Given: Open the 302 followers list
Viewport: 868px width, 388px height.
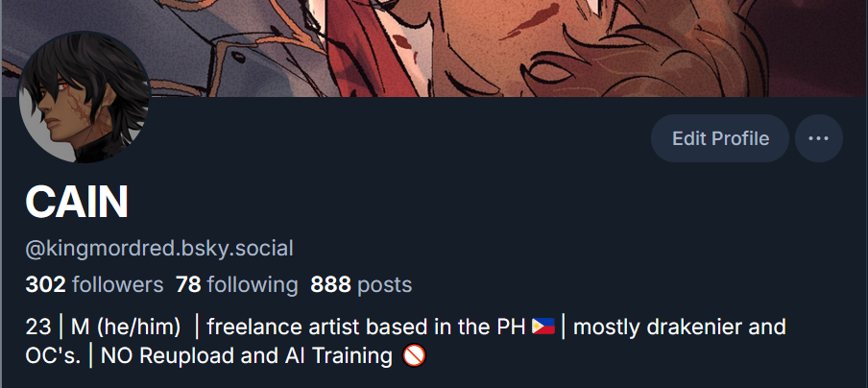Looking at the screenshot, I should point(94,285).
